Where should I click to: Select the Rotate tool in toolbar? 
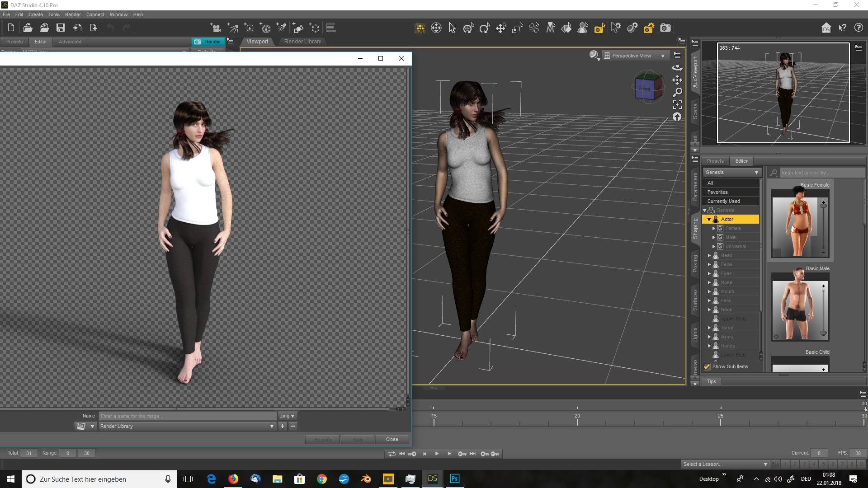coord(485,28)
